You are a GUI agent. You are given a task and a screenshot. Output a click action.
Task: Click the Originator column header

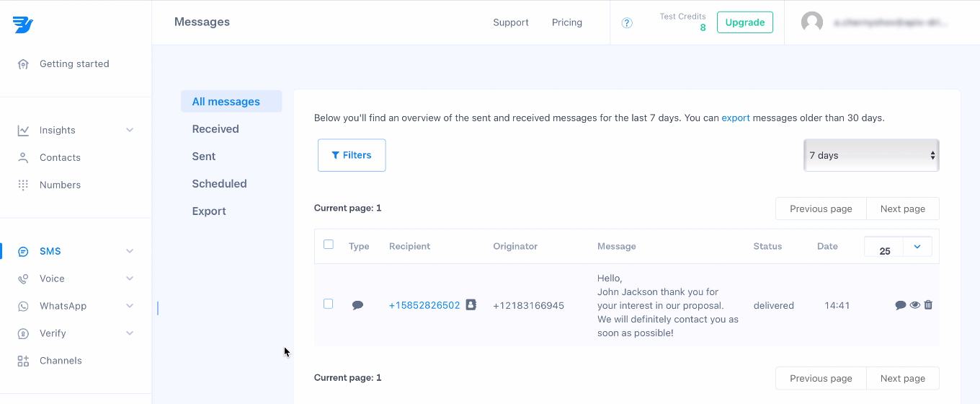tap(515, 246)
